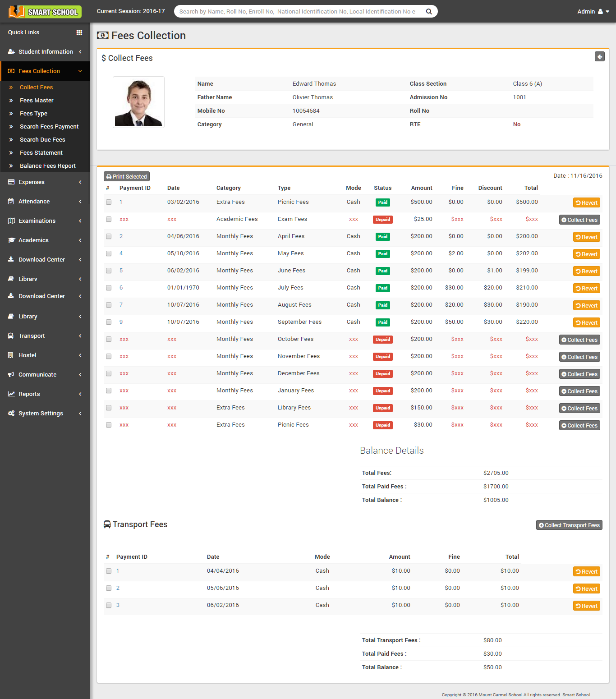The width and height of the screenshot is (616, 699).
Task: Check the first transport fees checkbox
Action: (x=108, y=570)
